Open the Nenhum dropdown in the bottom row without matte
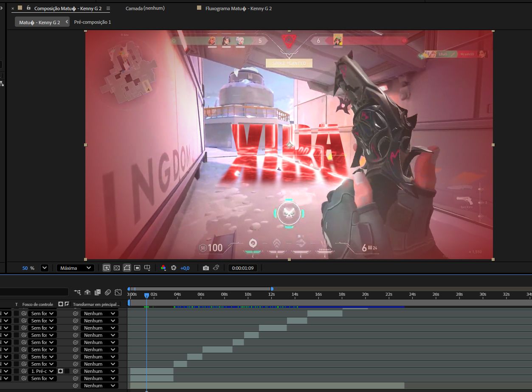This screenshot has height=392, width=532. 99,386
